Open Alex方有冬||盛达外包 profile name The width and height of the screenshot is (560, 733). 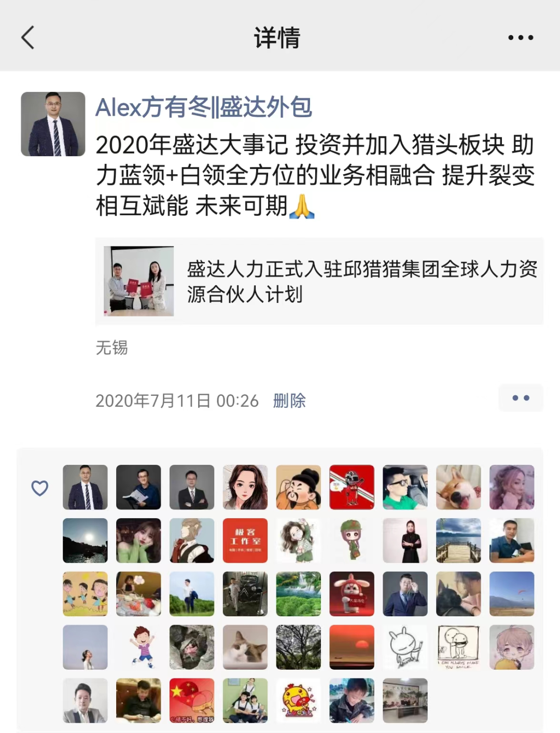click(204, 107)
